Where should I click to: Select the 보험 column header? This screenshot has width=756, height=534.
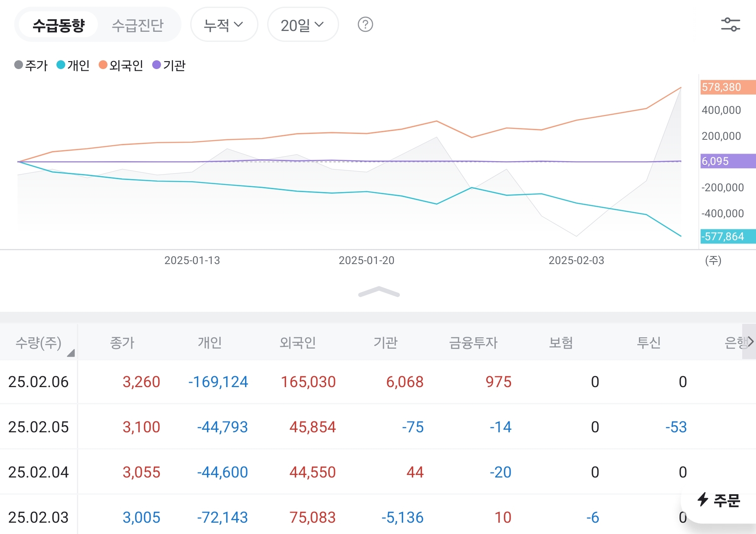561,343
